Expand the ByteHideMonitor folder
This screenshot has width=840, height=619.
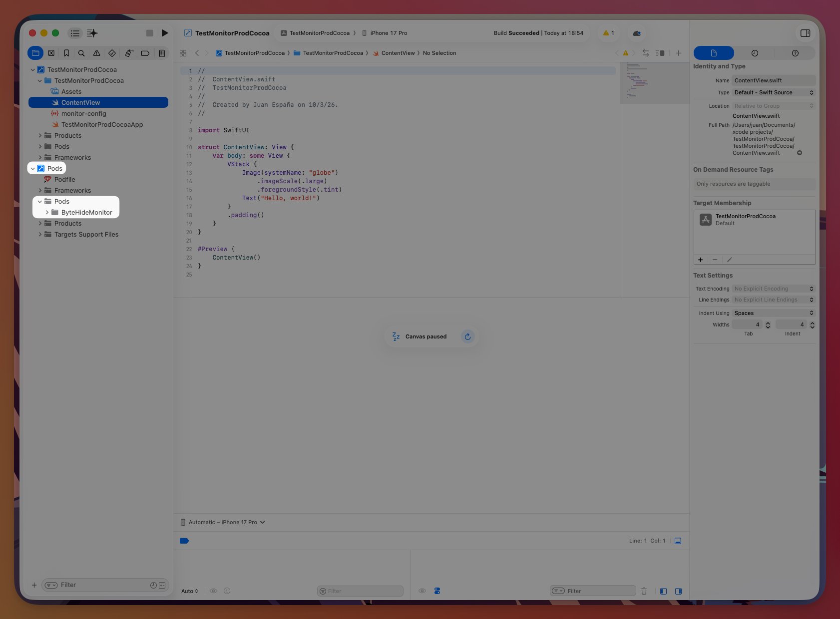coord(47,212)
